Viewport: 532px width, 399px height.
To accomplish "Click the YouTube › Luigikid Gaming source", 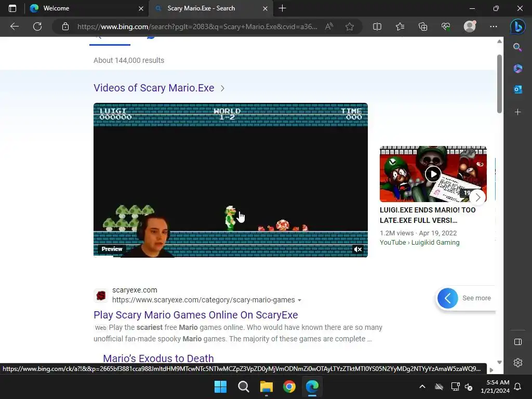I will click(419, 242).
